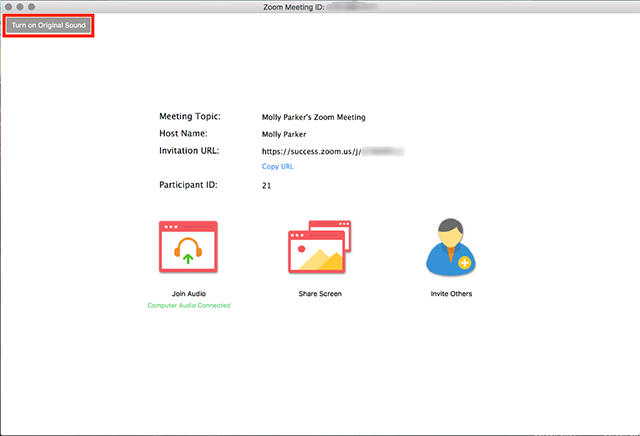Click the Molly Parker's Zoom Meeting topic text
Viewport: 640px width, 436px height.
coord(313,117)
